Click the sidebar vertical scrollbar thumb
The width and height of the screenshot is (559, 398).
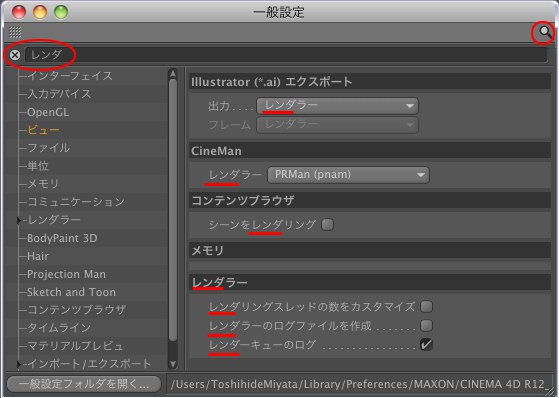[x=173, y=210]
